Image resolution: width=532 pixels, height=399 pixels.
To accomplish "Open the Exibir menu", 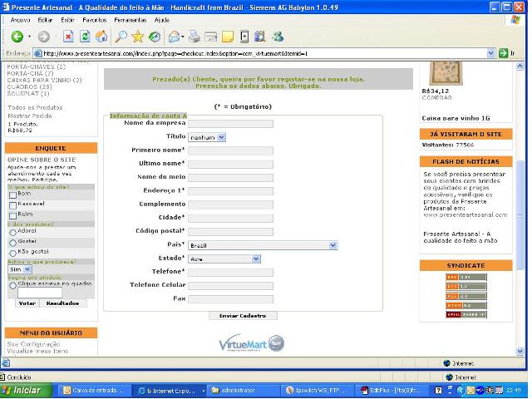I will [x=67, y=20].
